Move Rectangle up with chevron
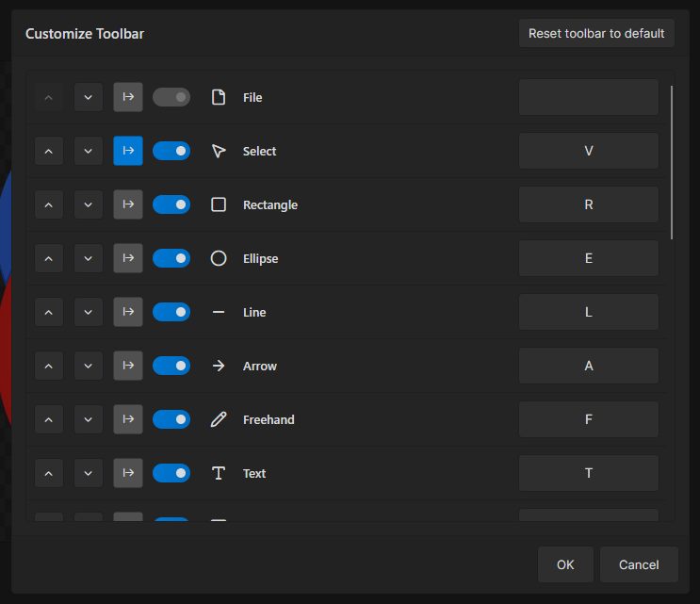 point(49,204)
